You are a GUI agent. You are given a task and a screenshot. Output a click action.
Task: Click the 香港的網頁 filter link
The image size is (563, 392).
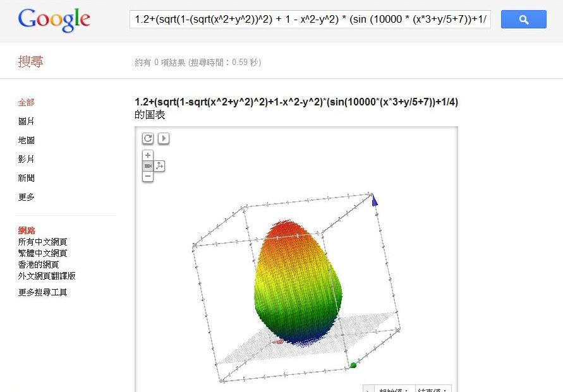(x=39, y=264)
